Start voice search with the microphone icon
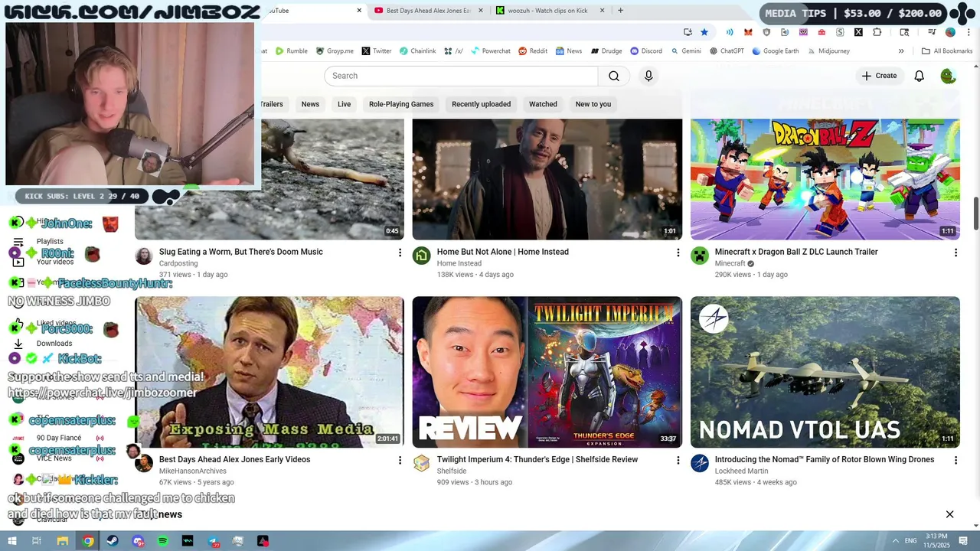This screenshot has height=551, width=980. coord(648,76)
